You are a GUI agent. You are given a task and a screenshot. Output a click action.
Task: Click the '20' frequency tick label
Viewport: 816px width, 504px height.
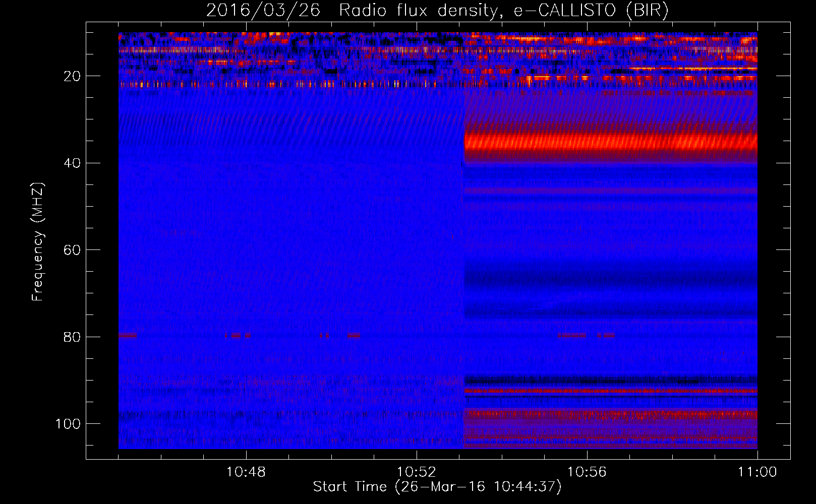coord(73,76)
